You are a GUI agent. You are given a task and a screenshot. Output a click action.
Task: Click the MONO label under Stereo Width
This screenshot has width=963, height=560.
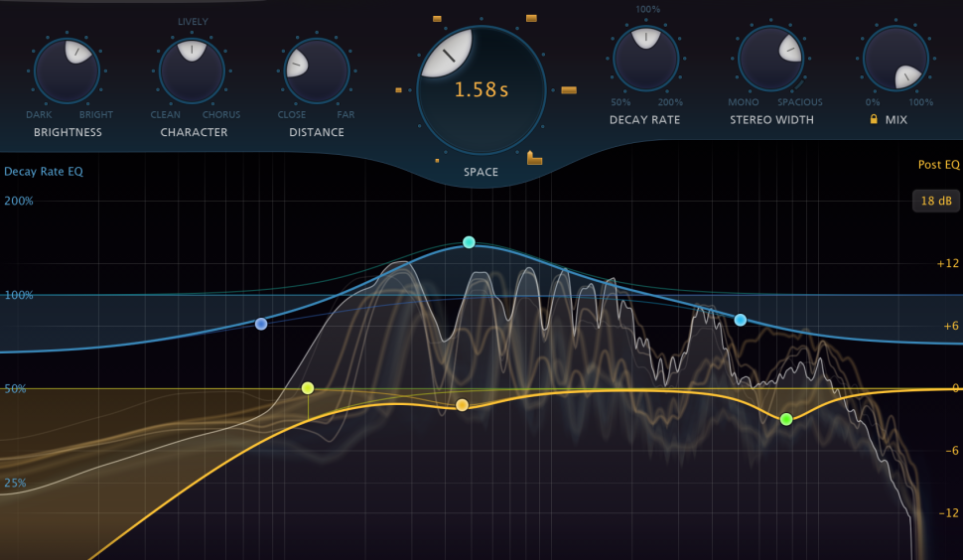744,102
